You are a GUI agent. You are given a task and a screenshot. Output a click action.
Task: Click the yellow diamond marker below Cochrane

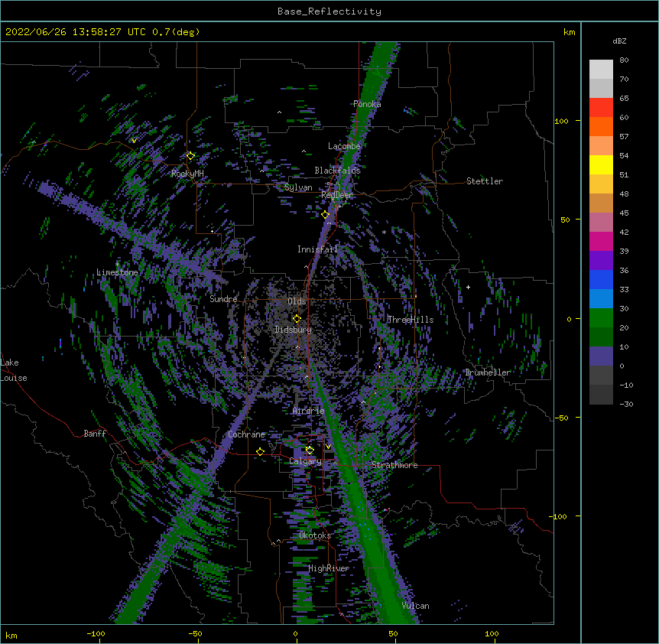click(260, 451)
